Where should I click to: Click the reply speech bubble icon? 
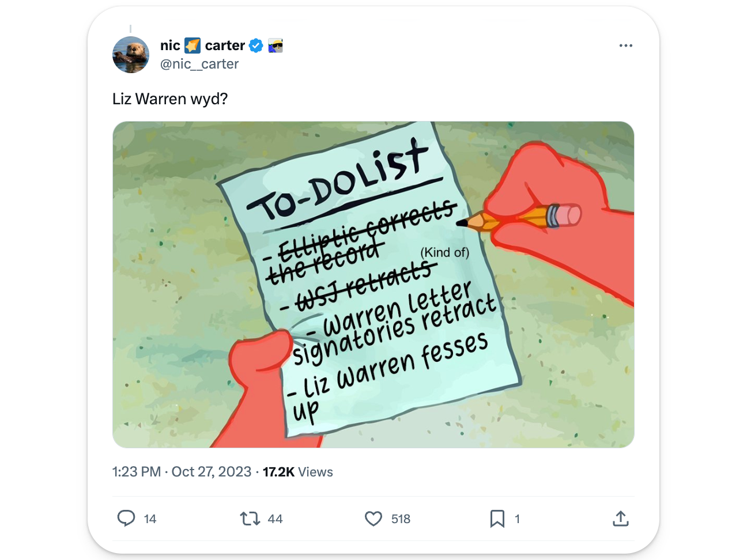(x=126, y=519)
